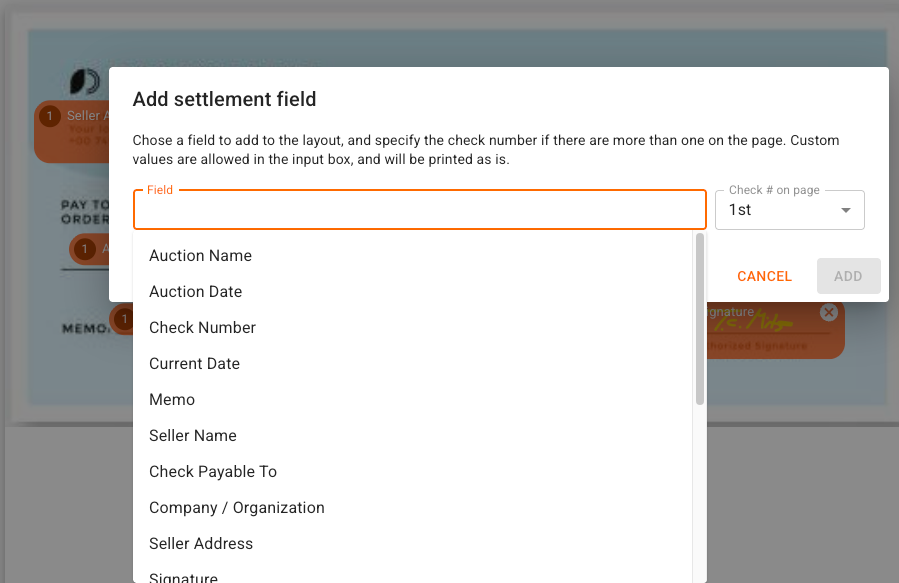Image resolution: width=899 pixels, height=583 pixels.
Task: Select Seller Name option
Action: point(193,436)
